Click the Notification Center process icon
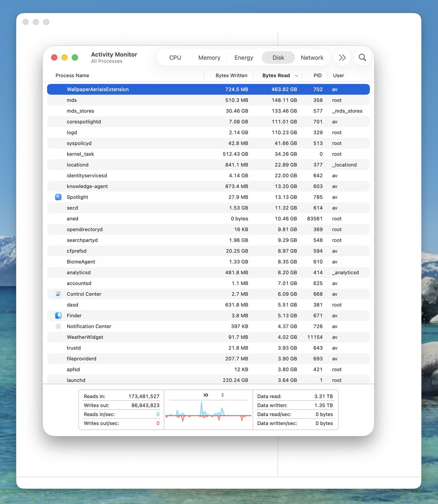Screen dimensions: 438x504 pyautogui.click(x=58, y=326)
